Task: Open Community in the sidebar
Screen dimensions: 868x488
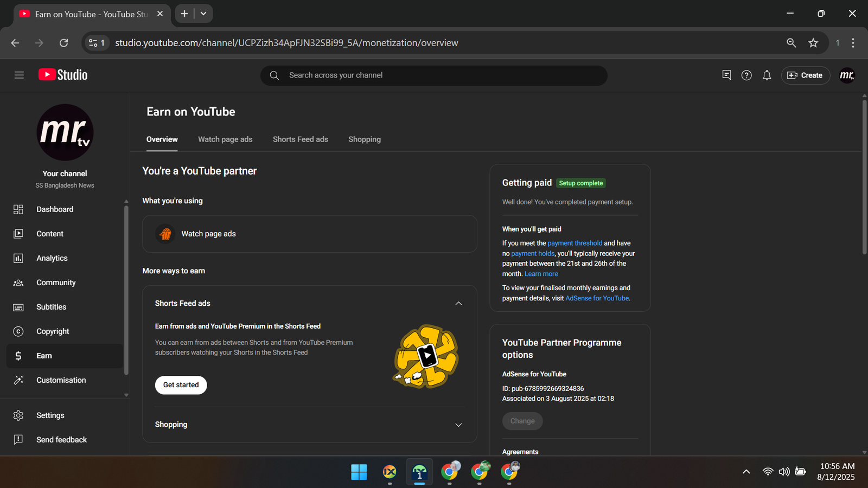Action: (65, 282)
